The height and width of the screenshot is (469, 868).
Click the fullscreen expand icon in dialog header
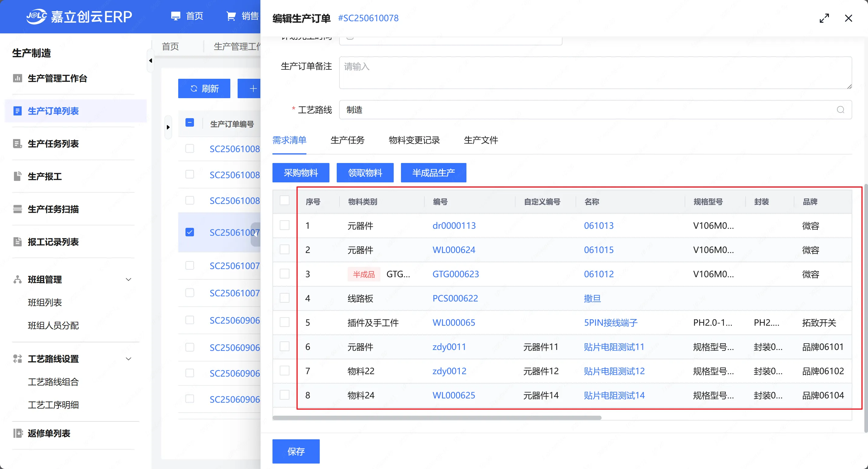coord(824,18)
